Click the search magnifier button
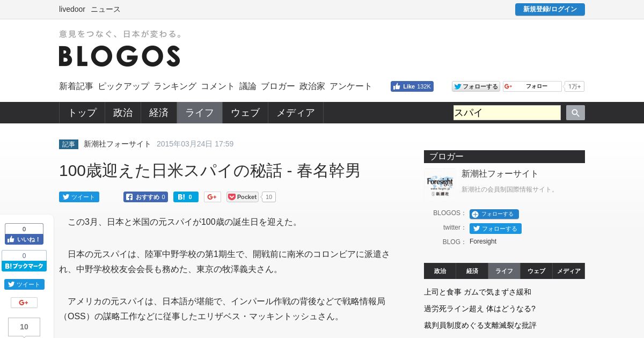This screenshot has height=338, width=644. coord(575,113)
